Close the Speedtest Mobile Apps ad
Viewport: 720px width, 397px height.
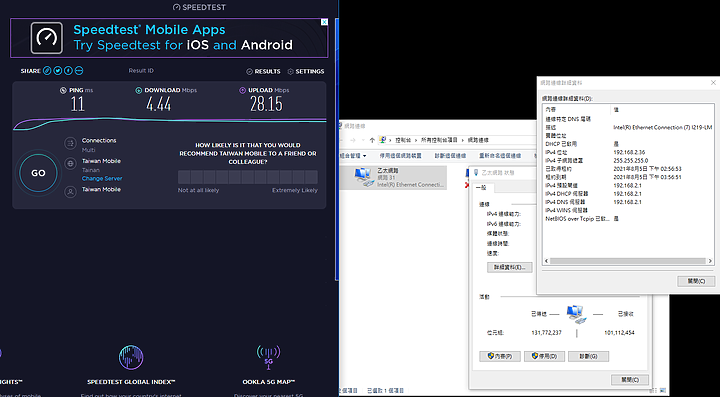click(324, 22)
